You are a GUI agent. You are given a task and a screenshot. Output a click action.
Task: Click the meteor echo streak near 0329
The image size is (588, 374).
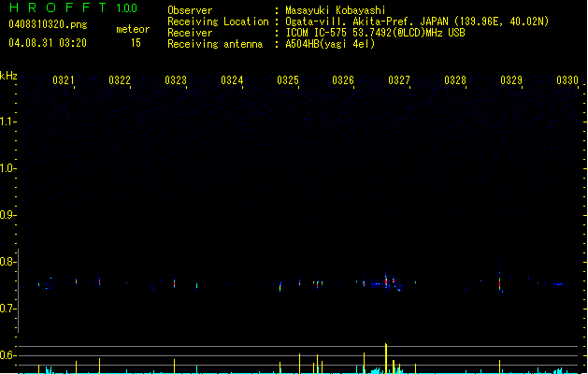tap(499, 283)
